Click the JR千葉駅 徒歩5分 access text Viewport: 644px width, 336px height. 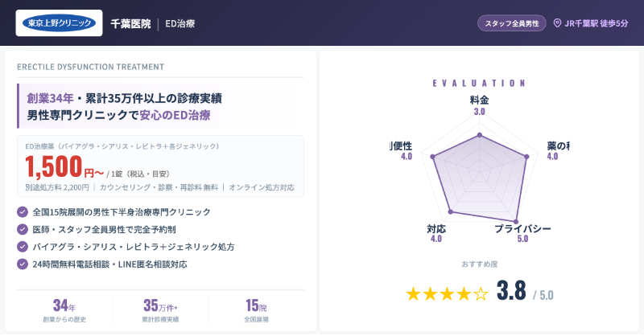(x=597, y=23)
